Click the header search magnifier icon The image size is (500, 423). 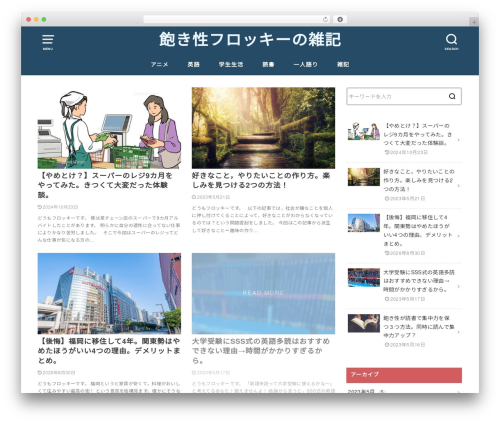tap(451, 42)
